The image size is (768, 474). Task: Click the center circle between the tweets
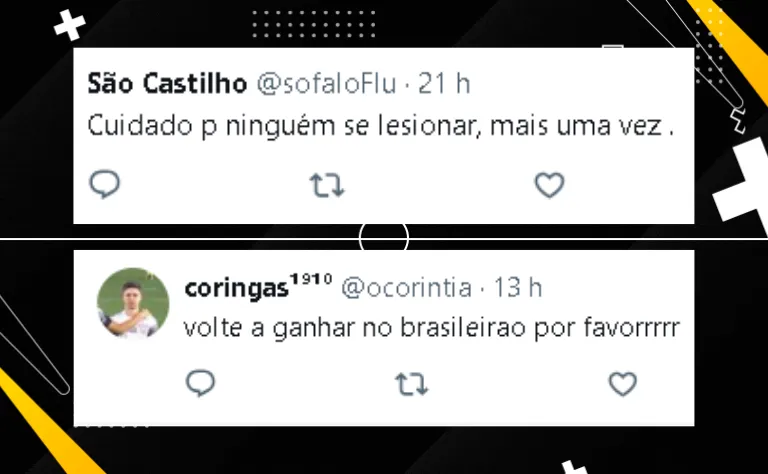click(384, 238)
